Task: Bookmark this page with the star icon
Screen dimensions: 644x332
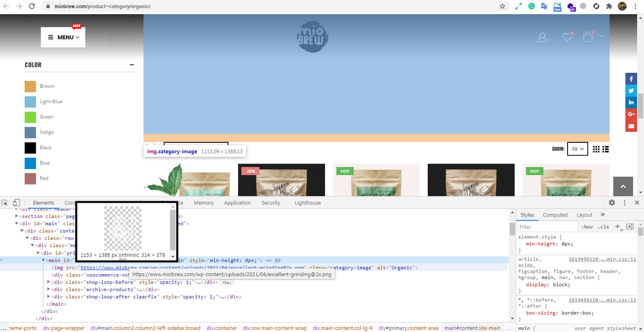Action: click(502, 7)
